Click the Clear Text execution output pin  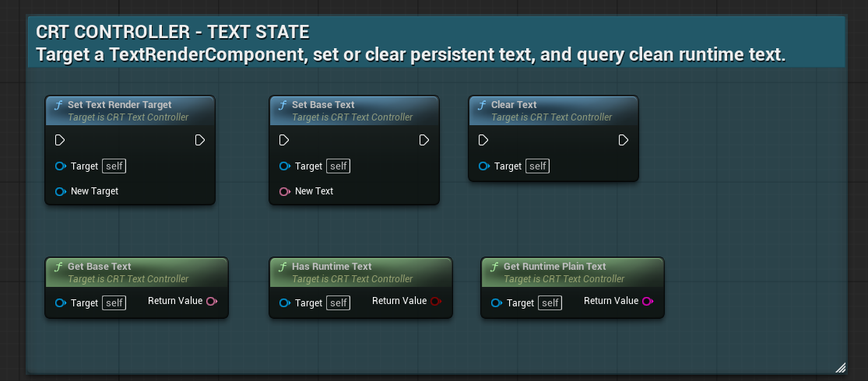(624, 140)
